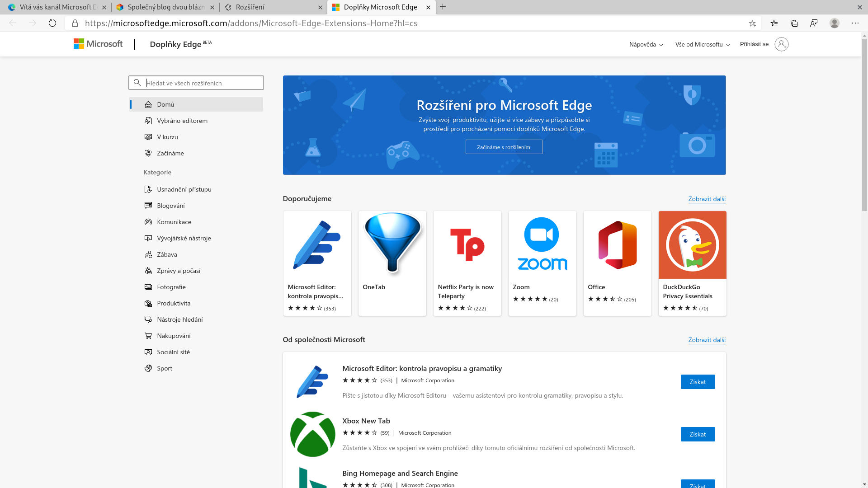The width and height of the screenshot is (868, 488).
Task: Open Zprávy a počasí category
Action: pyautogui.click(x=196, y=271)
